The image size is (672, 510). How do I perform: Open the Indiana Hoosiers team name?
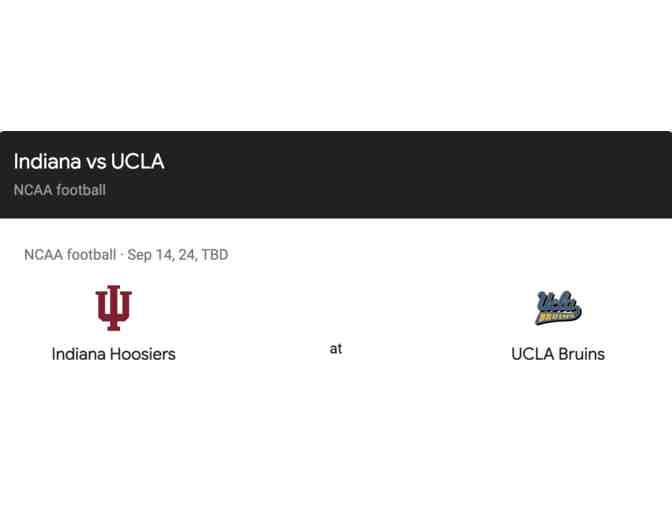(x=113, y=354)
